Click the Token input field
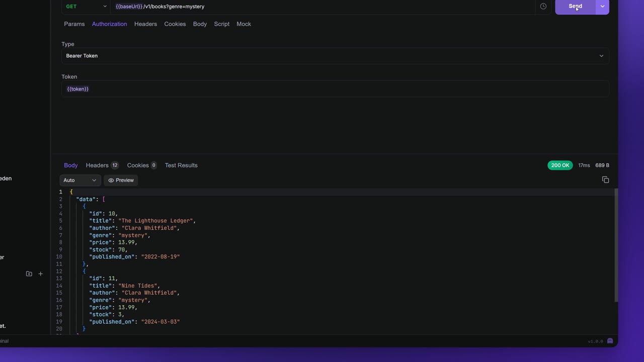The width and height of the screenshot is (644, 362). tap(335, 89)
